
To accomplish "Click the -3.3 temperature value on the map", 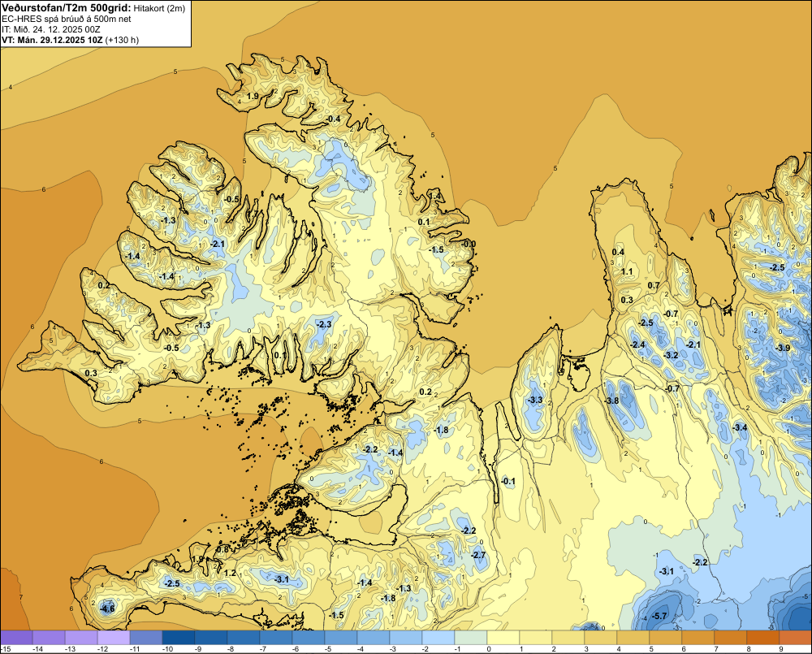I will 535,400.
